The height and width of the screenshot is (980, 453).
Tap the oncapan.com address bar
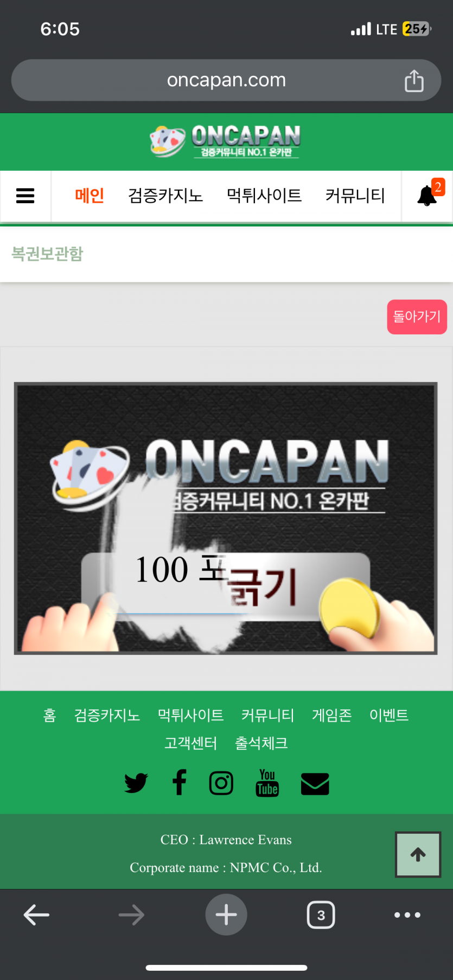(x=226, y=80)
